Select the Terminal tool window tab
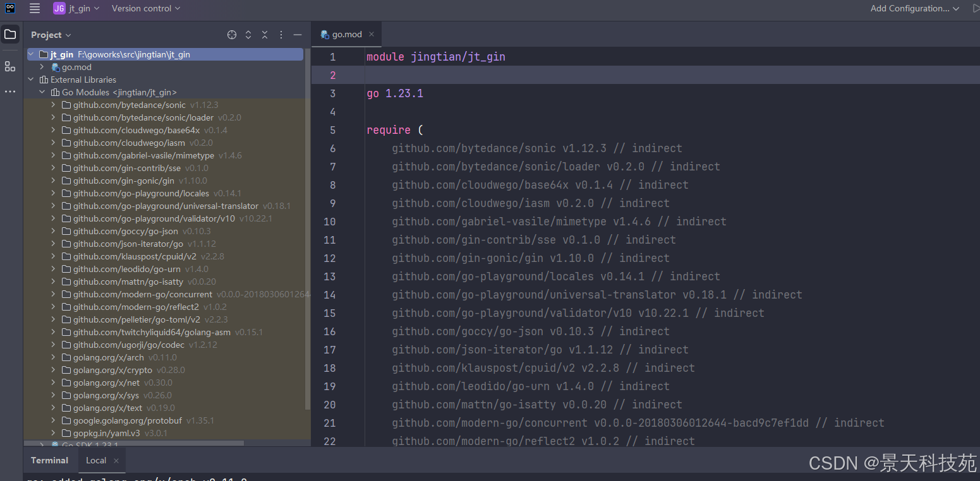The width and height of the screenshot is (980, 481). (x=49, y=460)
